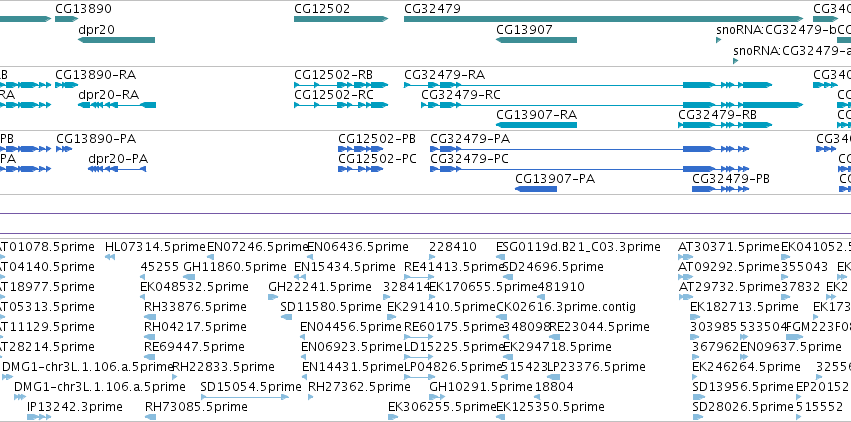Click the dpr20-RA transcript label

[109, 95]
